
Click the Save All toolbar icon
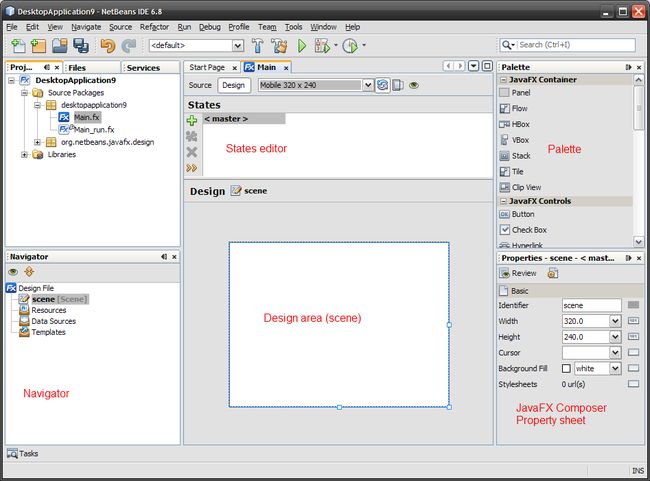(81, 45)
